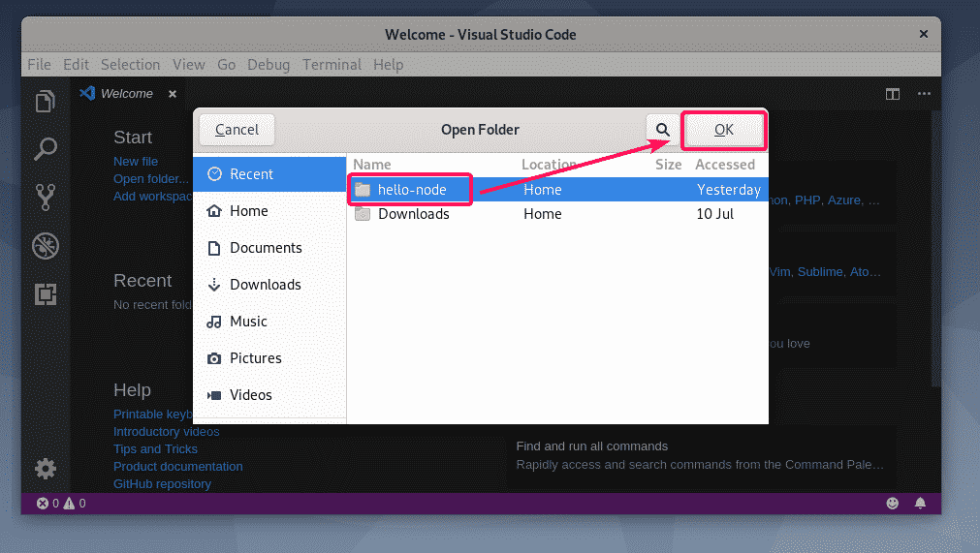
Task: Open the Terminal menu
Action: [x=332, y=65]
